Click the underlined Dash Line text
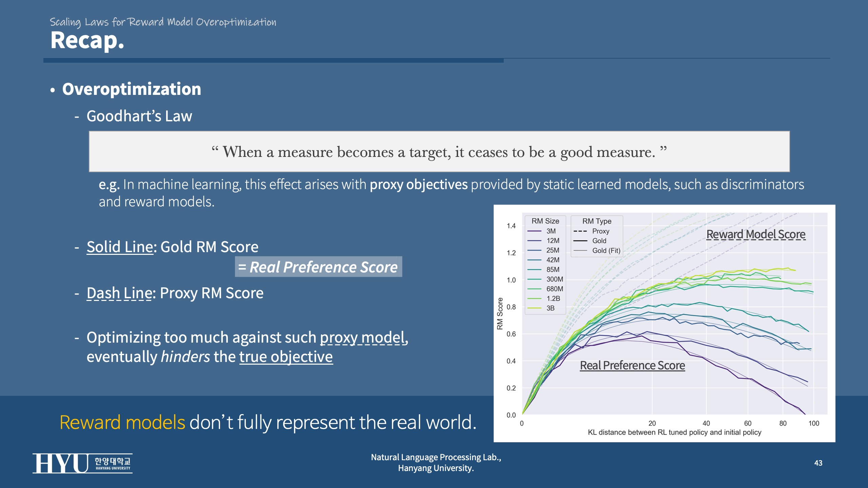Image resolution: width=868 pixels, height=488 pixels. [x=119, y=293]
